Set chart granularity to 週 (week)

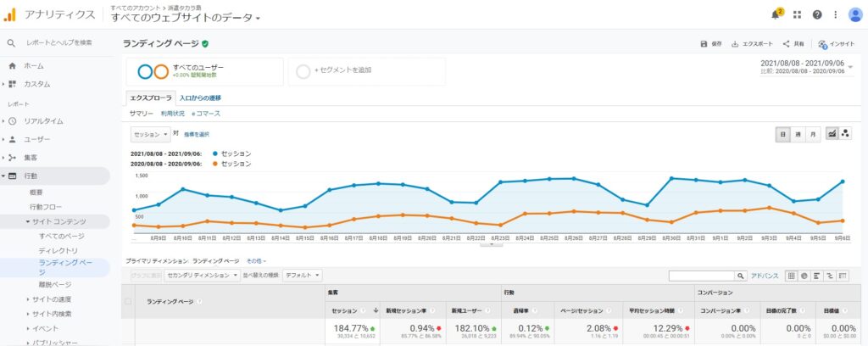[x=797, y=134]
